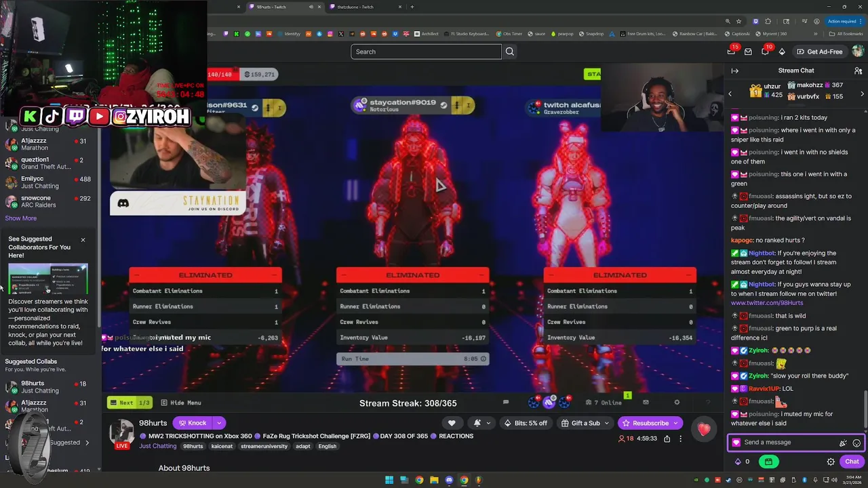Bookmark this page with the star icon
The image size is (868, 488).
click(738, 21)
